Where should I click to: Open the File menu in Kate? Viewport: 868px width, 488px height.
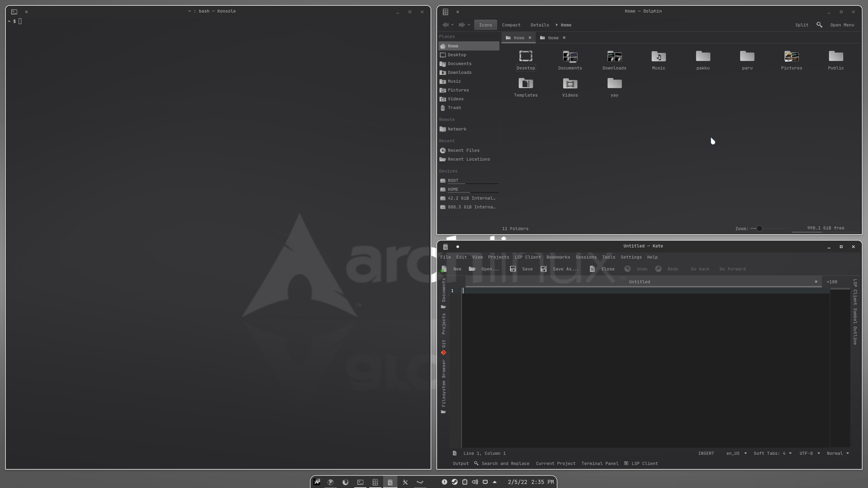pos(446,257)
